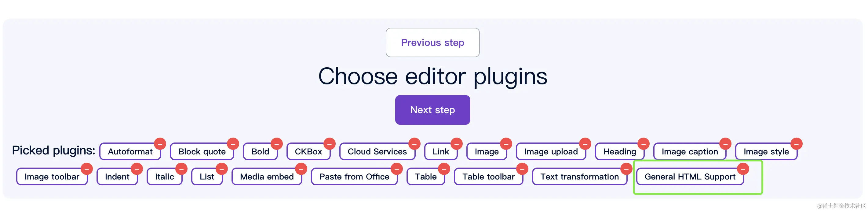868x211 pixels.
Task: Remove the Autoformat plugin via red minus icon
Action: [160, 144]
